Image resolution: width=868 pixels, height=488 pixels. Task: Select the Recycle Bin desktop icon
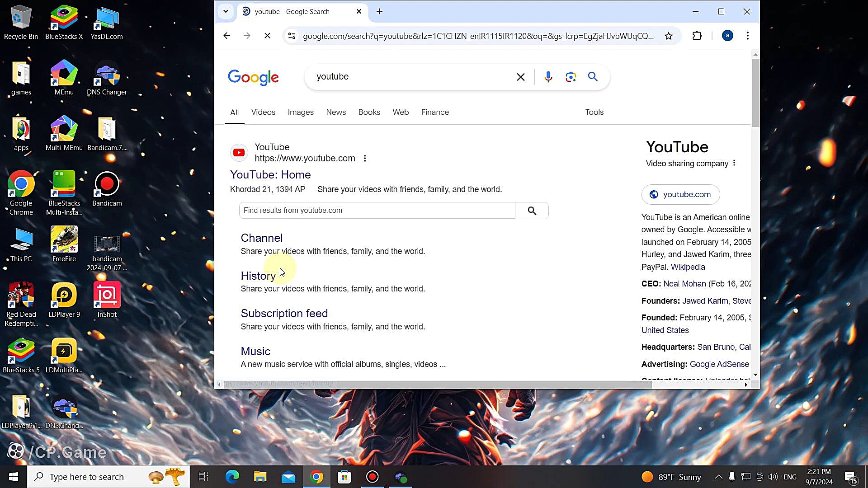21,22
